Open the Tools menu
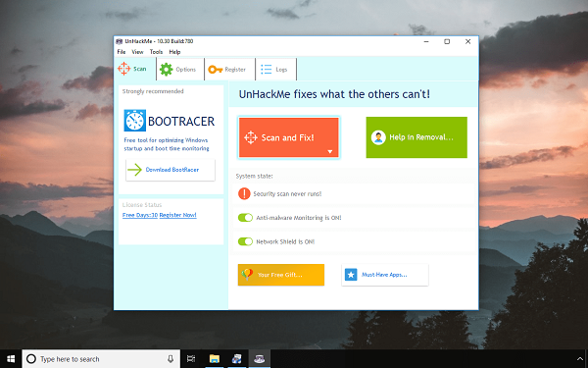Screen dimensions: 588x368 [x=156, y=52]
